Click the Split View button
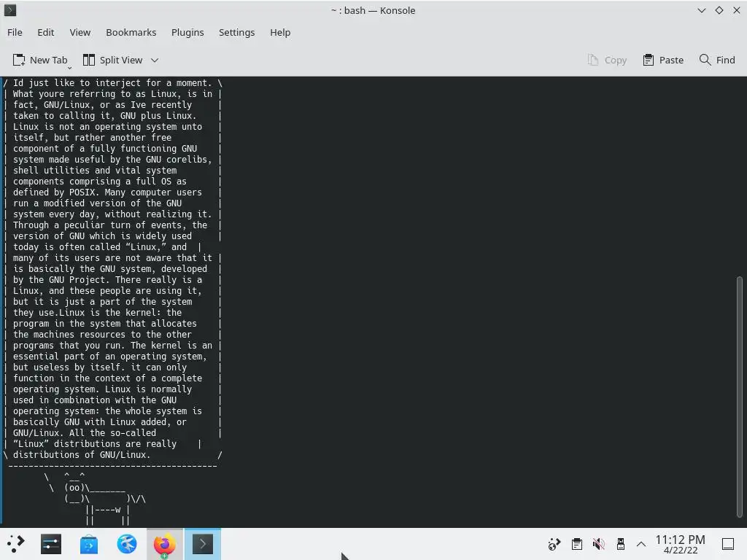This screenshot has height=560, width=747. pos(113,60)
